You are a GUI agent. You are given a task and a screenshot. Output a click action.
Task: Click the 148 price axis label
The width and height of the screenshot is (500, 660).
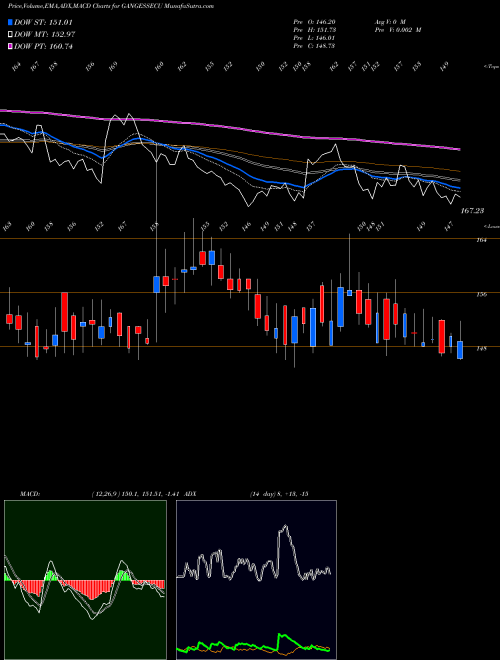coord(482,349)
